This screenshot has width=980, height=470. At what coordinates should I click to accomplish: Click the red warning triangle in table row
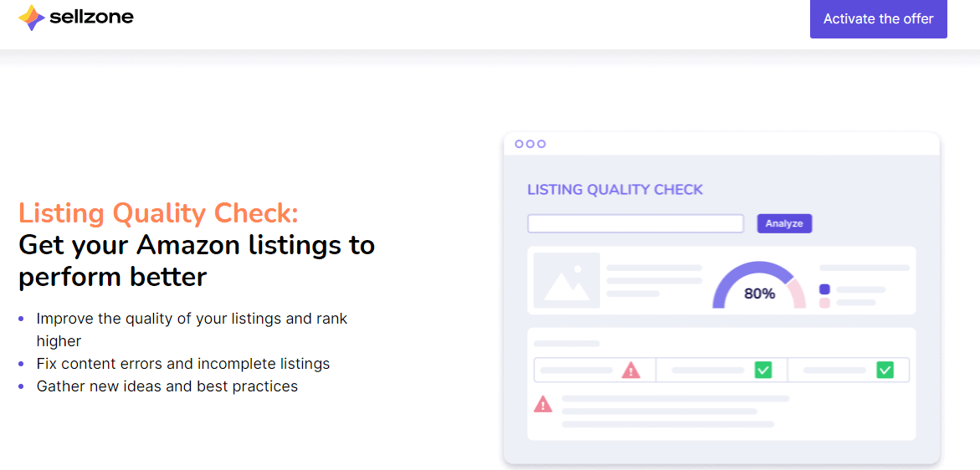click(631, 370)
